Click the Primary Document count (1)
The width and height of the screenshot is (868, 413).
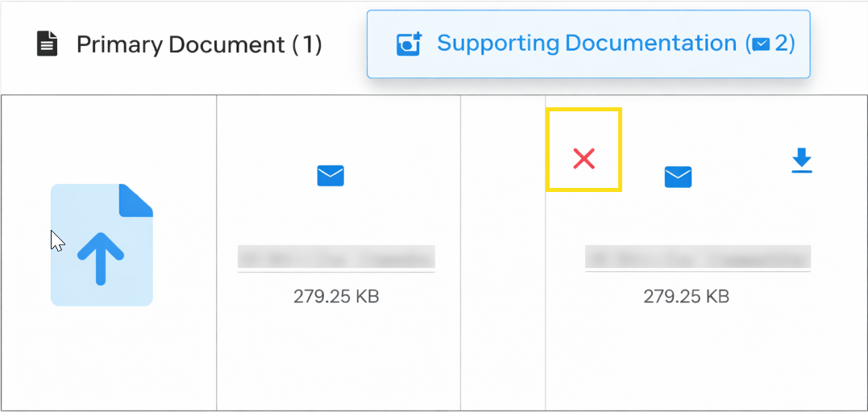coord(305,44)
